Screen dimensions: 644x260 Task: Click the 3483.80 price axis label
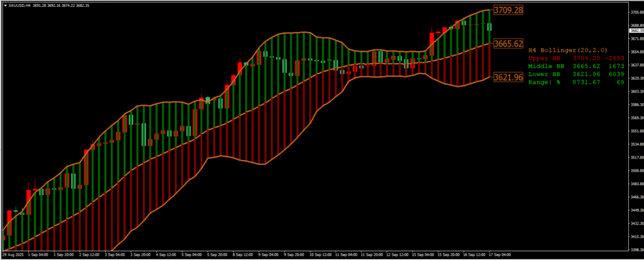636,183
